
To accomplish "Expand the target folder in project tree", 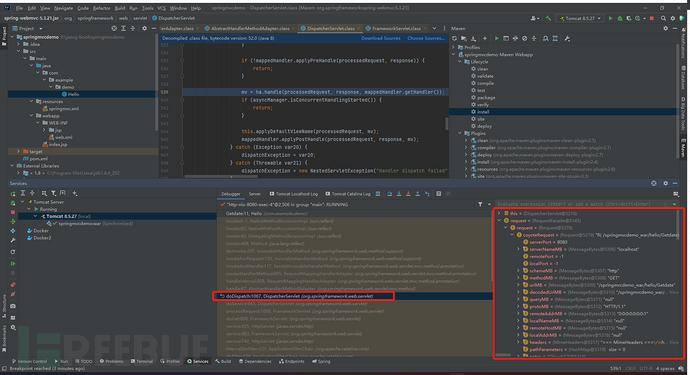I will click(x=18, y=151).
